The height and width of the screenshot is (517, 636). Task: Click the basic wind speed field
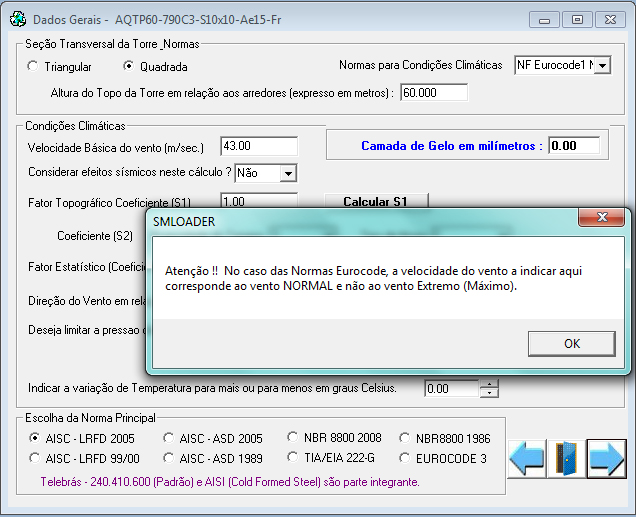click(x=258, y=146)
